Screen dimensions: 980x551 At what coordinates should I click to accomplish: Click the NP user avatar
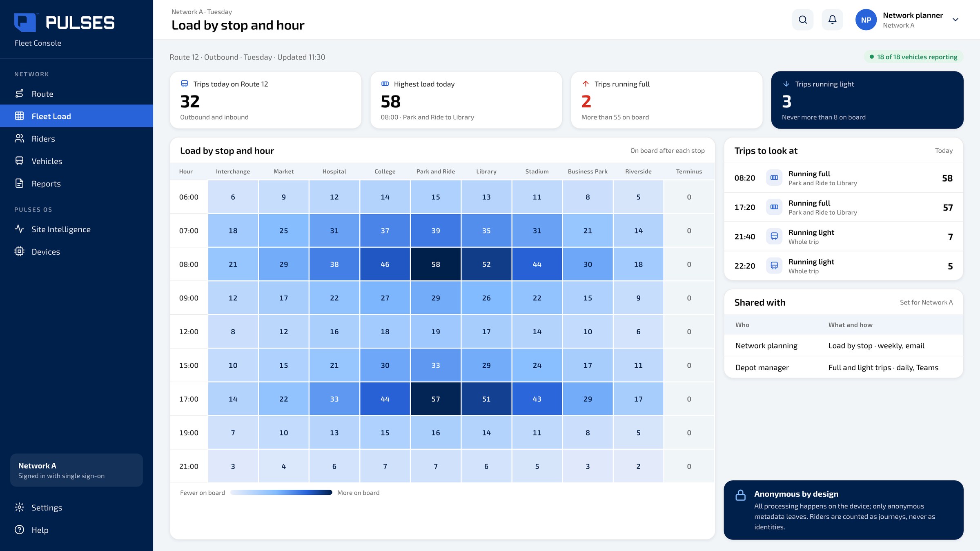coord(866,20)
